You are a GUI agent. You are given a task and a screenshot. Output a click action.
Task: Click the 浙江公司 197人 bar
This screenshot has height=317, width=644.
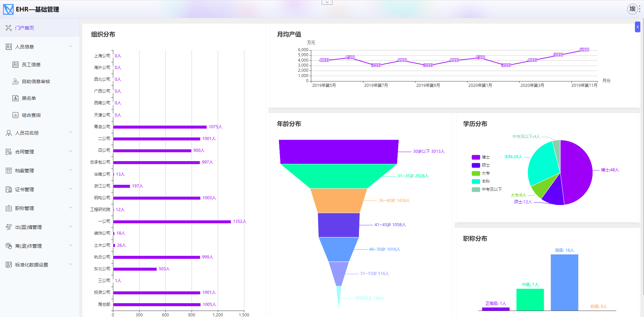coord(122,186)
